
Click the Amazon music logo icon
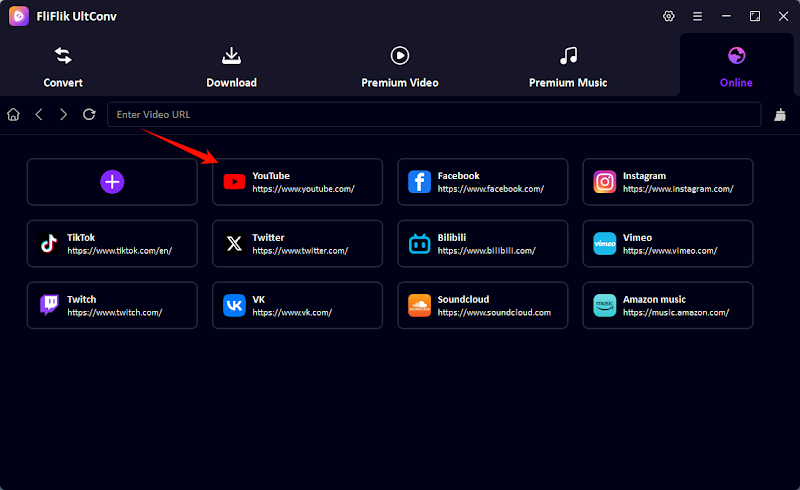click(x=605, y=305)
